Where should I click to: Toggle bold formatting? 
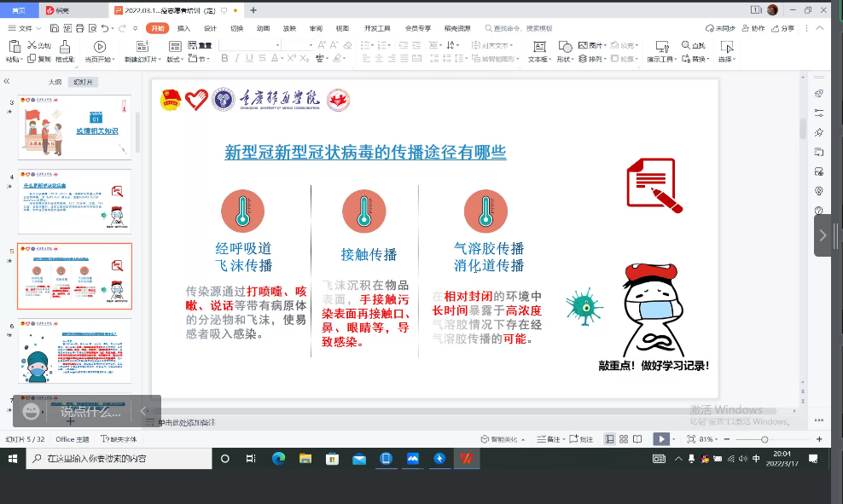(225, 59)
